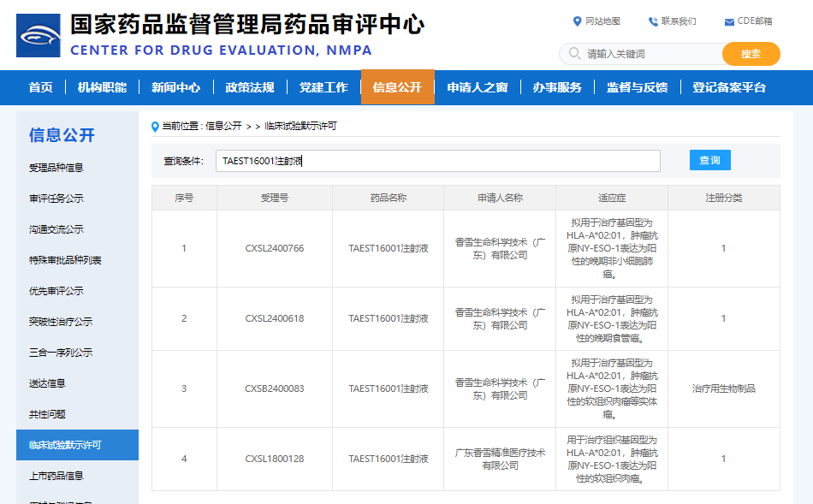Click the contact us phone icon
This screenshot has height=504, width=813.
[653, 21]
